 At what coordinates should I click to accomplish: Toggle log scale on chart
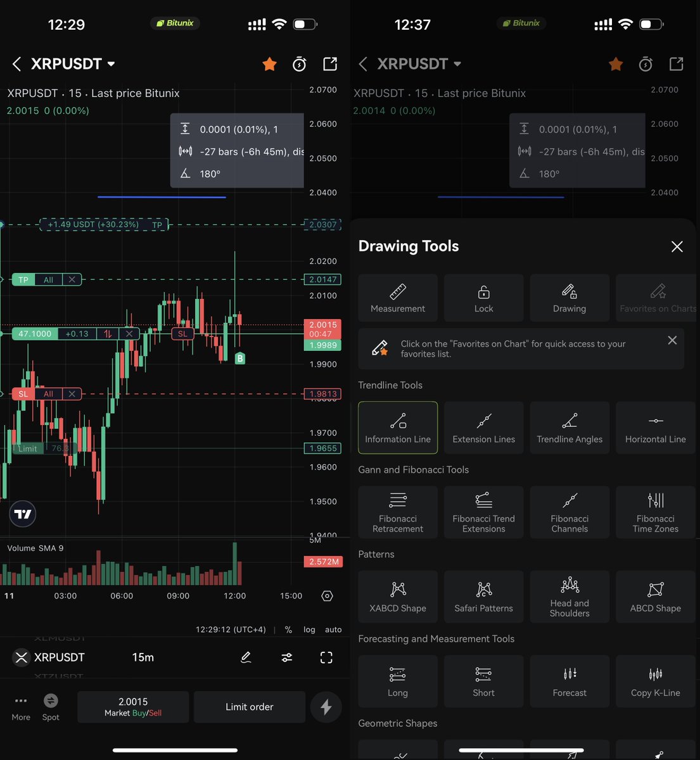click(309, 630)
